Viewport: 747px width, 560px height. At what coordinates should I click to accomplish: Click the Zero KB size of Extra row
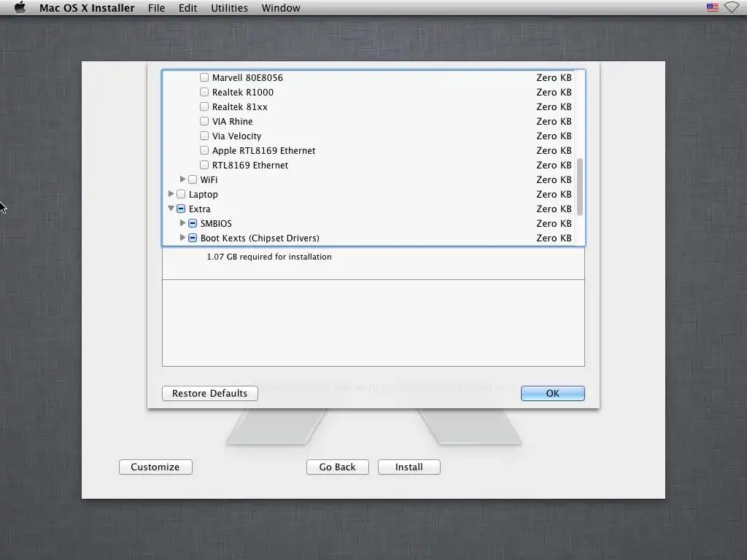tap(554, 209)
